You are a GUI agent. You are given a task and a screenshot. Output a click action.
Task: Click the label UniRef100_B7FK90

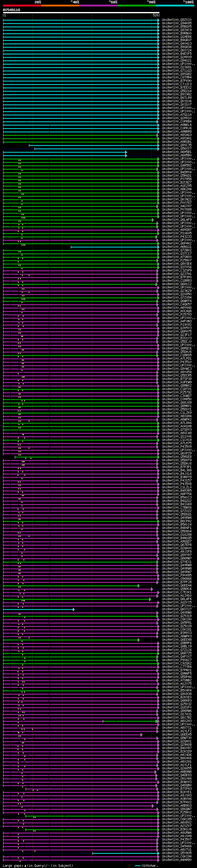click(x=176, y=81)
